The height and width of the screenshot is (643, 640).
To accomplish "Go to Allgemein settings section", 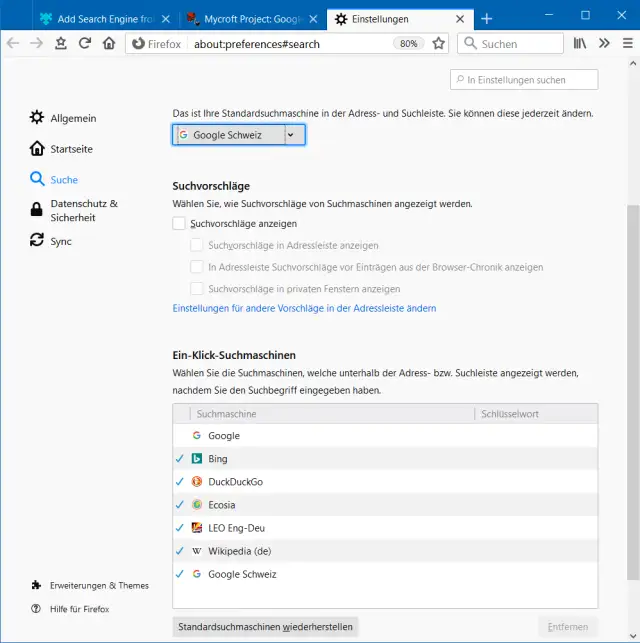I will (x=73, y=118).
